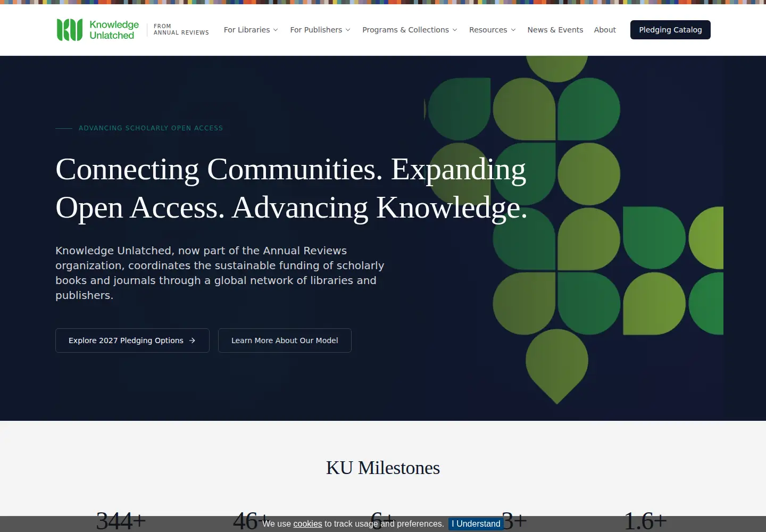Click Explore 2027 Pledging Options button
Screen dimensions: 766x532
click(x=132, y=340)
